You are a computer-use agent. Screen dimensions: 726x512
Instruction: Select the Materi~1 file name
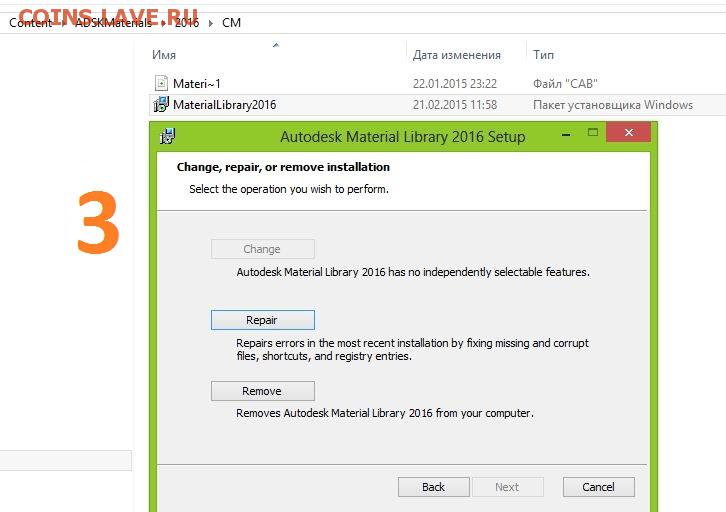click(197, 84)
